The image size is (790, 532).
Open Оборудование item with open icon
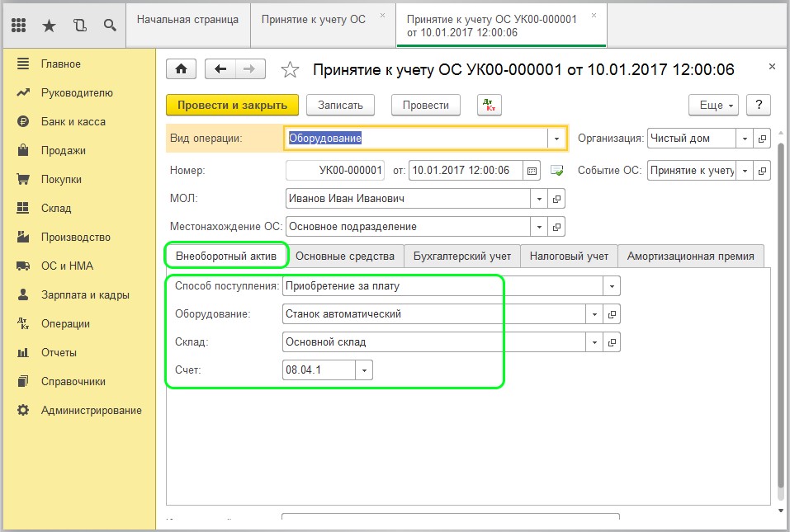click(612, 314)
